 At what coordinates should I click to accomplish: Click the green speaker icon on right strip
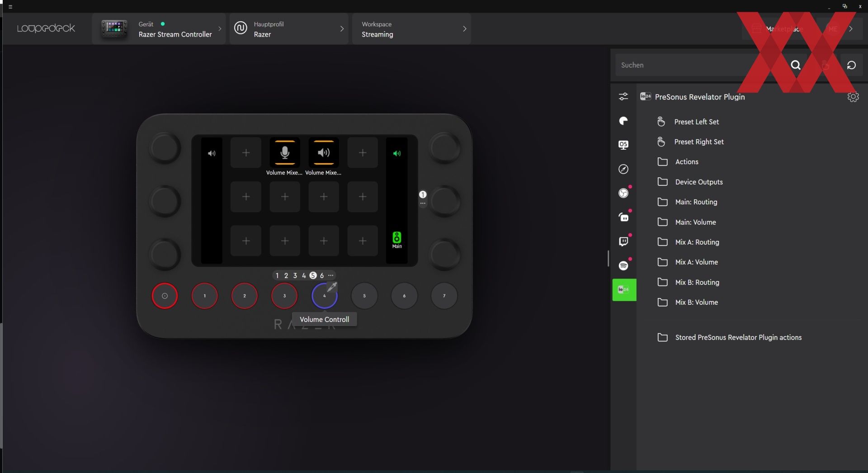click(x=397, y=153)
